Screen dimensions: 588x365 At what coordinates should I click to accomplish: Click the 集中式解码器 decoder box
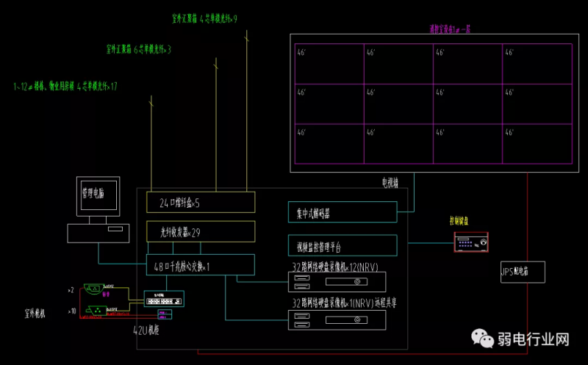click(x=342, y=213)
